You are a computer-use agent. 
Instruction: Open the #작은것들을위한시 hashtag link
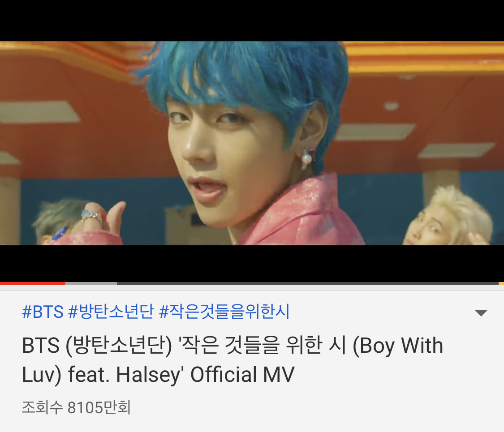(224, 312)
